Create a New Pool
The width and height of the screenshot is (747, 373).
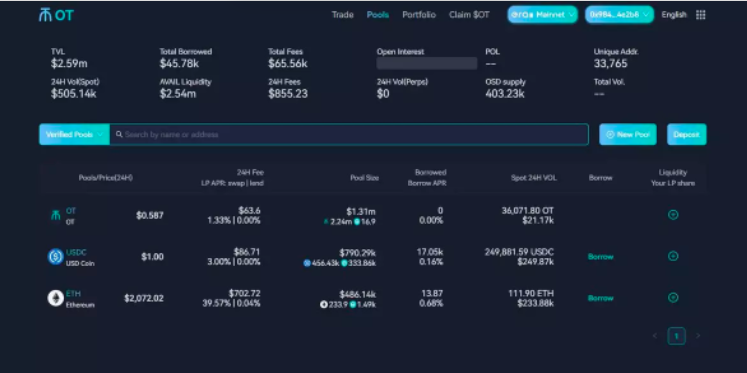tap(628, 134)
